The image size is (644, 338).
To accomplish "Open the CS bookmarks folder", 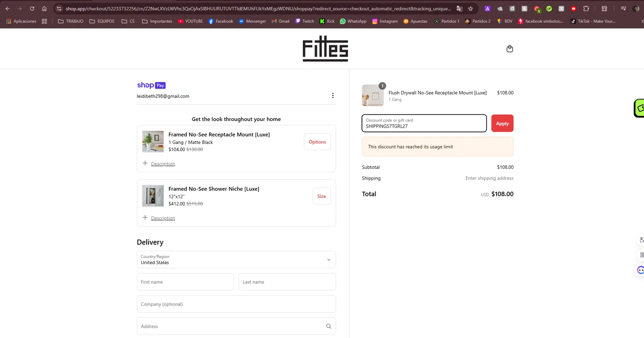I will (x=128, y=21).
